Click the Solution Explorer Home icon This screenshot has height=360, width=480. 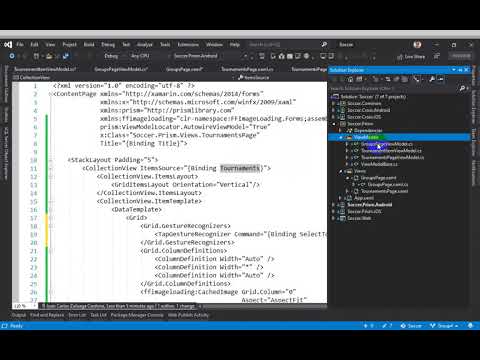click(x=350, y=79)
